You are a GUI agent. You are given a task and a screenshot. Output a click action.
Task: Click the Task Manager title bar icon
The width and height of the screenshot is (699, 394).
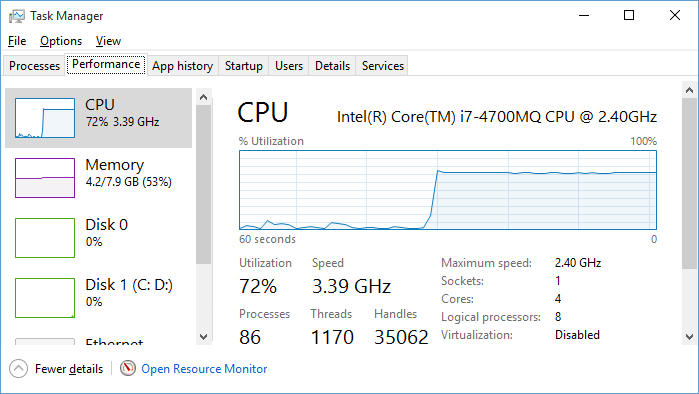(x=16, y=16)
